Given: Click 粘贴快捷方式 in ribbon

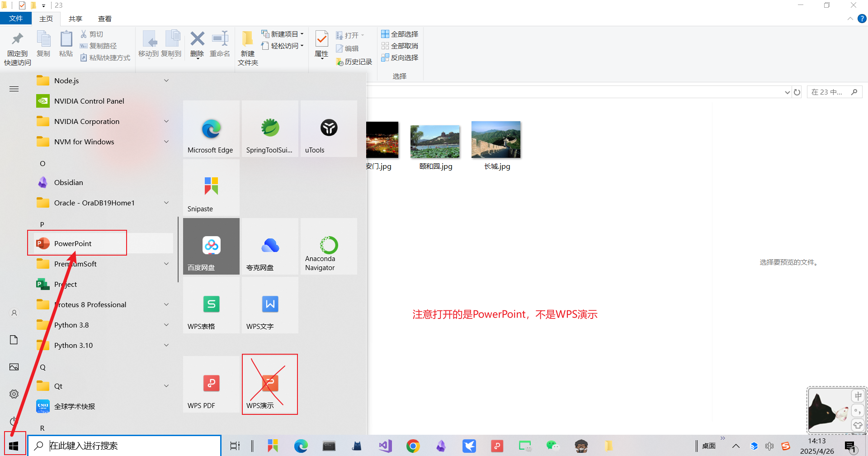Looking at the screenshot, I should [105, 57].
